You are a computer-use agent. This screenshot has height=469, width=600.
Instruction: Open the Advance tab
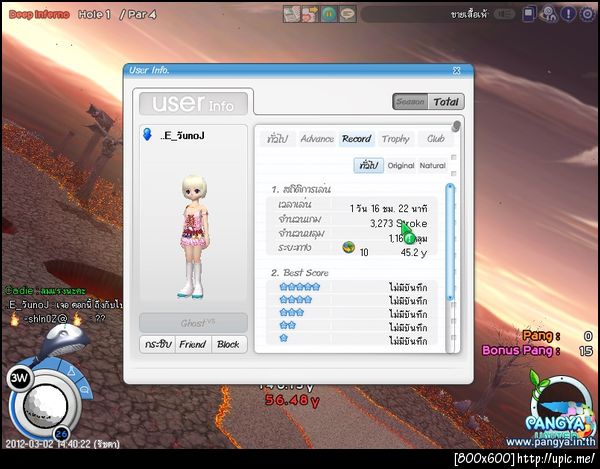coord(317,139)
